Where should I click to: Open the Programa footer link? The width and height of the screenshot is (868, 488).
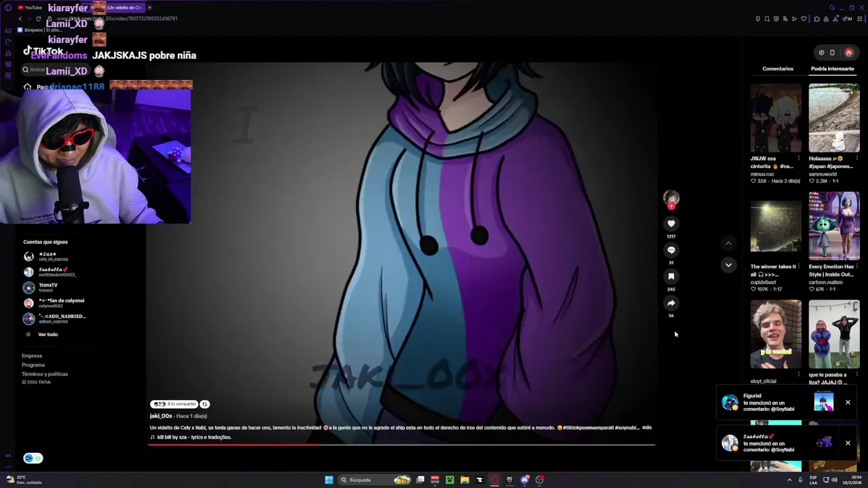tap(33, 365)
